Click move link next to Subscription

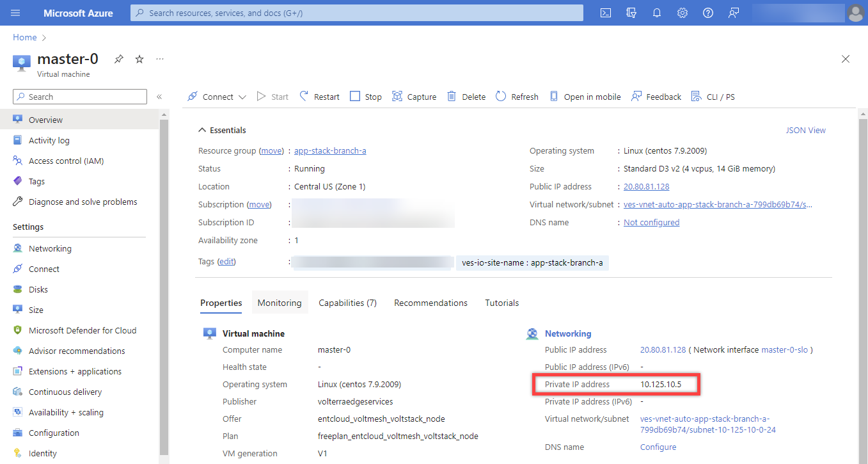pos(259,205)
